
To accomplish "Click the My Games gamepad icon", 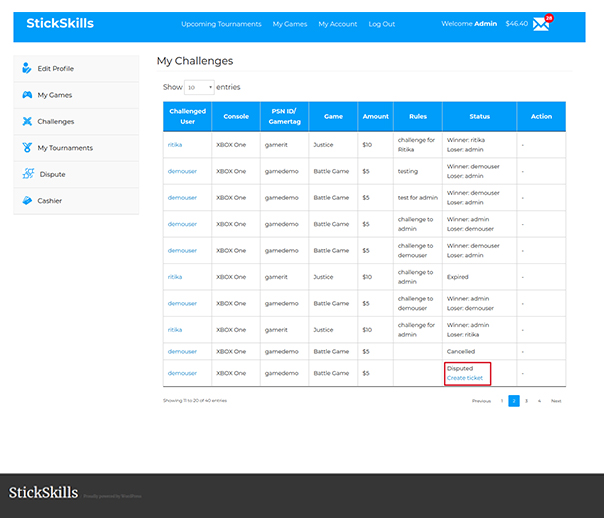I will 27,95.
